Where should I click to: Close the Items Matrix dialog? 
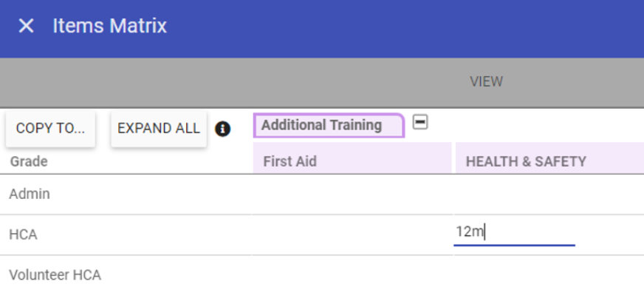tap(26, 26)
